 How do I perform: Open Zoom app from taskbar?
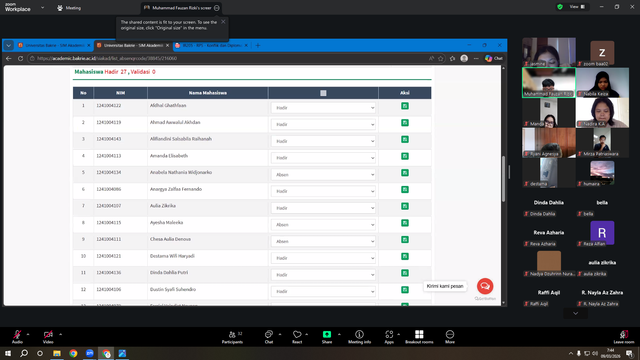coord(89,353)
